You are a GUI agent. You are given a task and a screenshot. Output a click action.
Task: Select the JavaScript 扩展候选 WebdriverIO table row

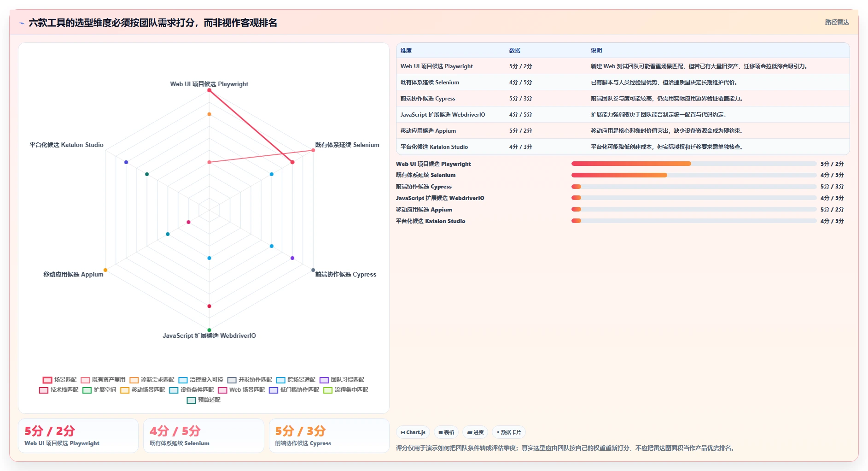pos(623,115)
